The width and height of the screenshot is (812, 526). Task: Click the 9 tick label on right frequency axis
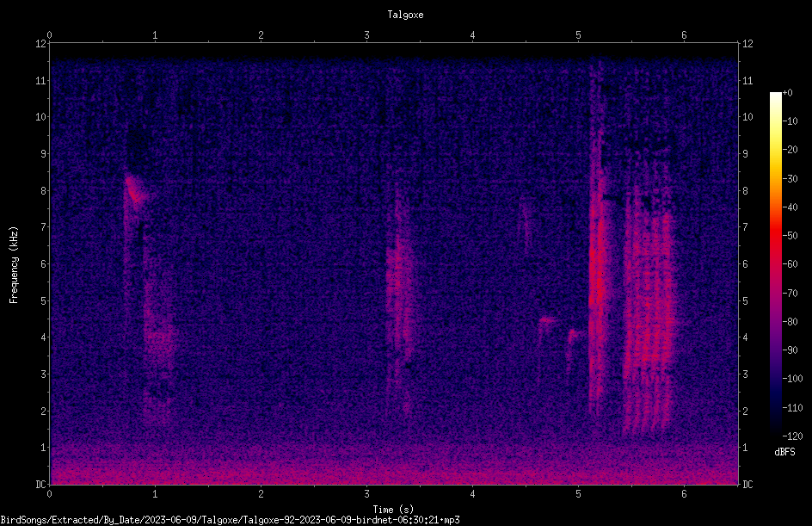745,154
